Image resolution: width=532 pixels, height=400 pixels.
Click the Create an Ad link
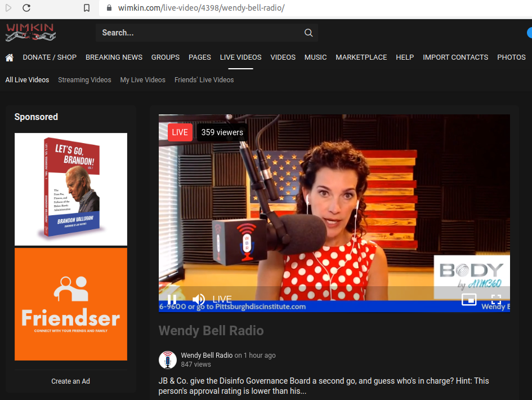(x=70, y=381)
